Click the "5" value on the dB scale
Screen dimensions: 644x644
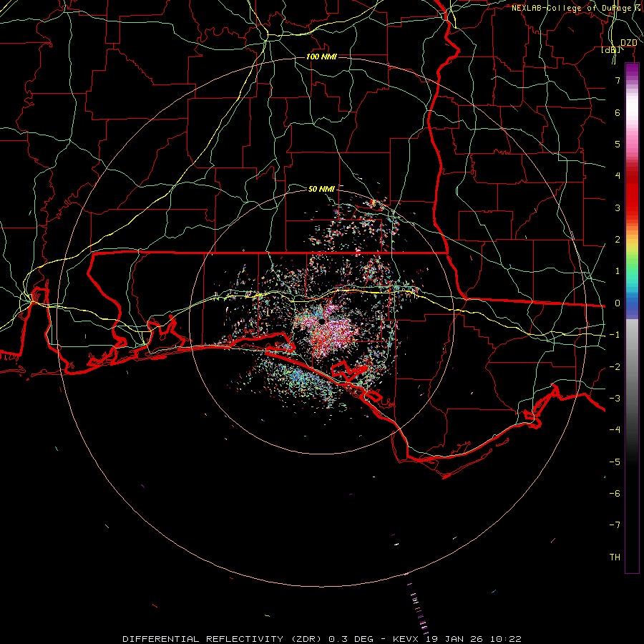(618, 144)
